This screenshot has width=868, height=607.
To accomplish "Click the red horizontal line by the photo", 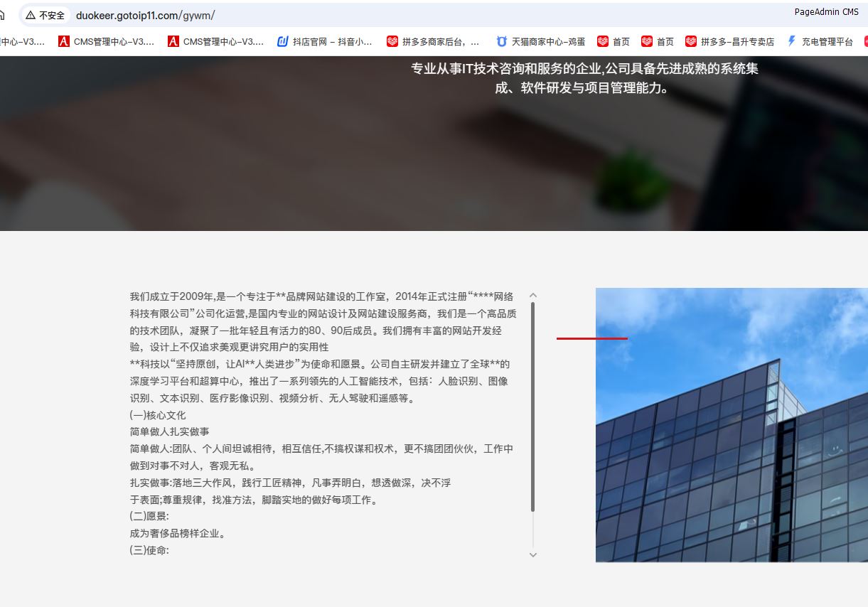I will click(x=591, y=338).
